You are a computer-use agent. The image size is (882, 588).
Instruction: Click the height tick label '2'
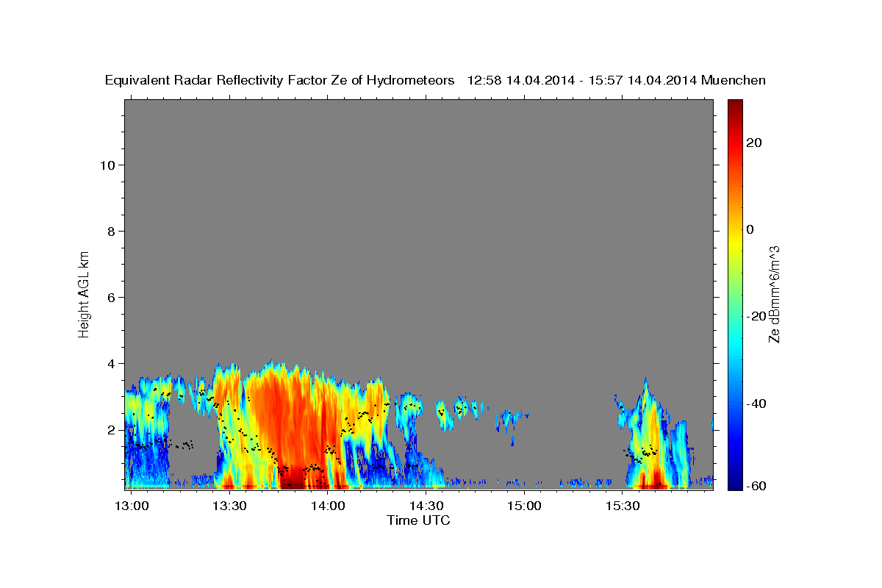click(111, 429)
